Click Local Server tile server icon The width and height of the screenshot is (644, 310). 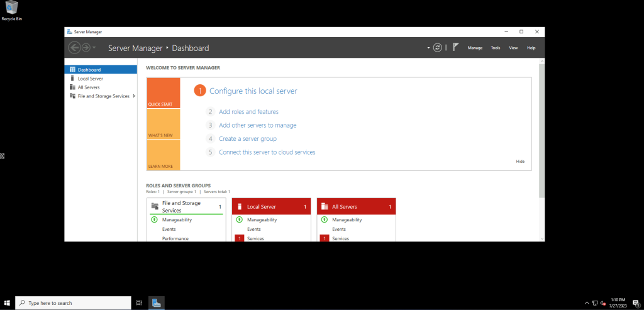tap(240, 206)
